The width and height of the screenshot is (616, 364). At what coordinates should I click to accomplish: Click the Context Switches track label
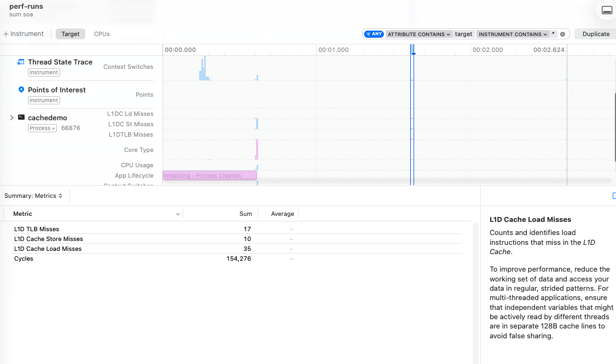tap(128, 67)
